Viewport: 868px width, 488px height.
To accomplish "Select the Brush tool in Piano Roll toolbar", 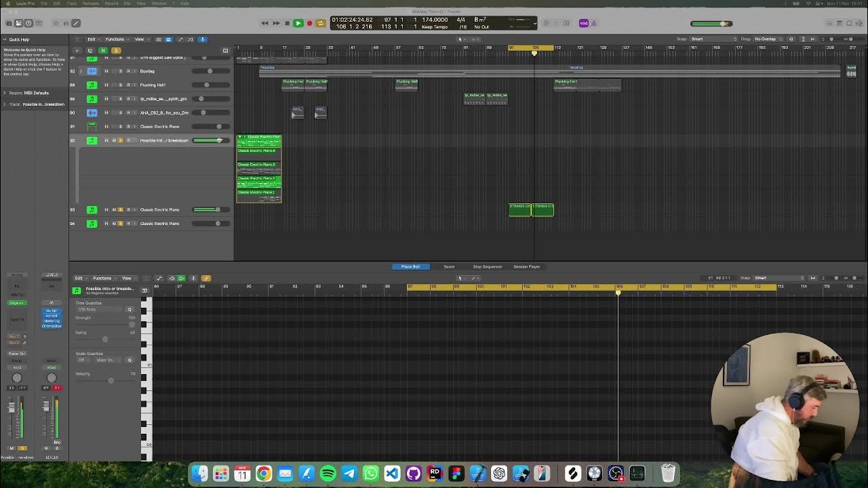I will pos(159,278).
